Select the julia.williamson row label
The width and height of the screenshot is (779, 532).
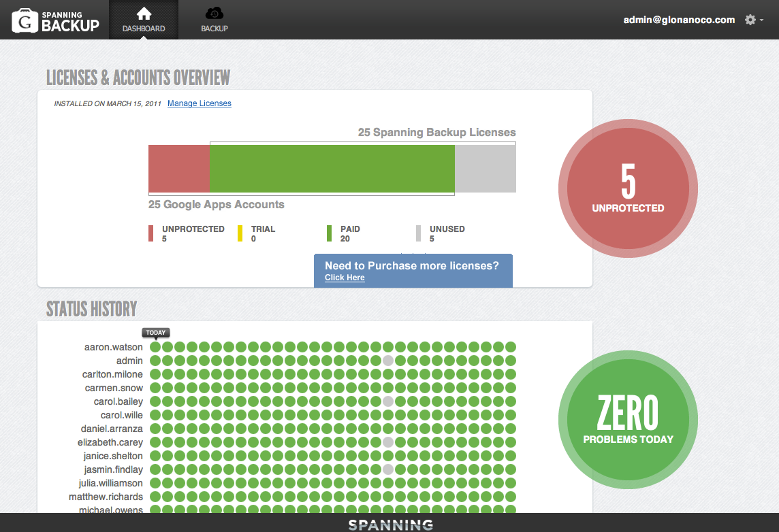pos(110,484)
